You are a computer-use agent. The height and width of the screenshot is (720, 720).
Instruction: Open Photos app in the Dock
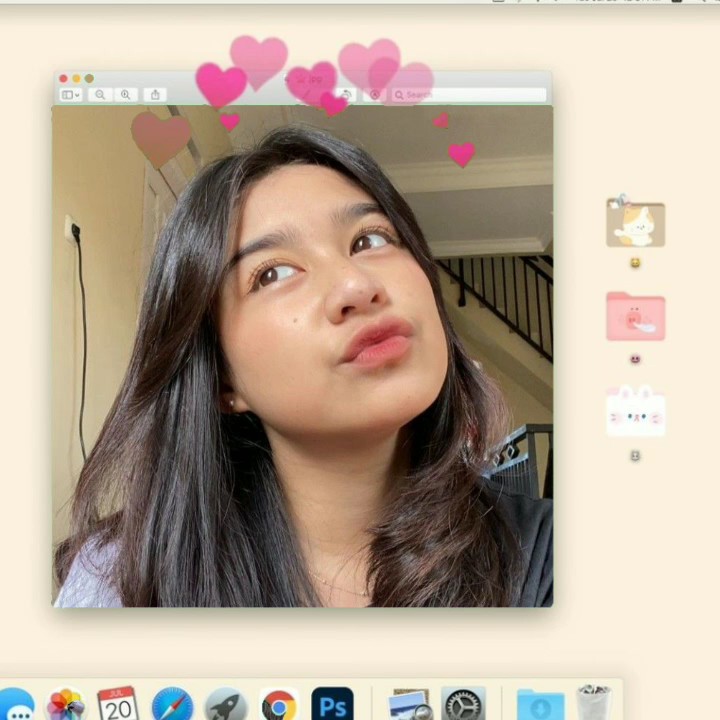[x=66, y=705]
